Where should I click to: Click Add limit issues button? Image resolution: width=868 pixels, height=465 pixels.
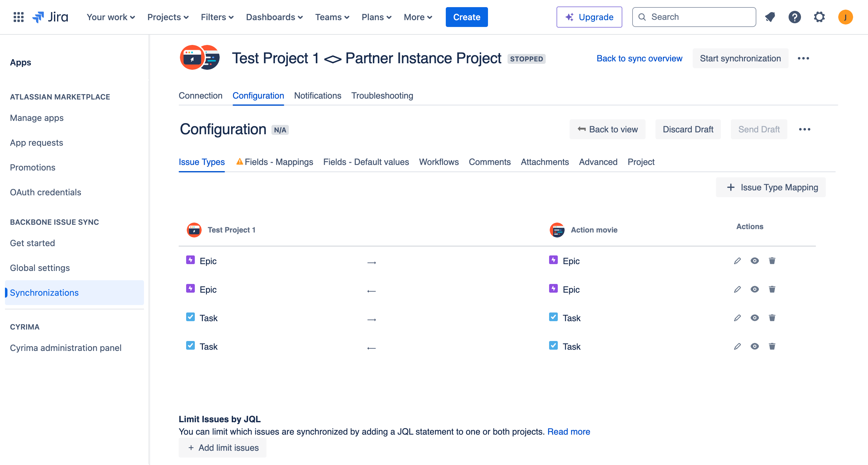pyautogui.click(x=222, y=448)
